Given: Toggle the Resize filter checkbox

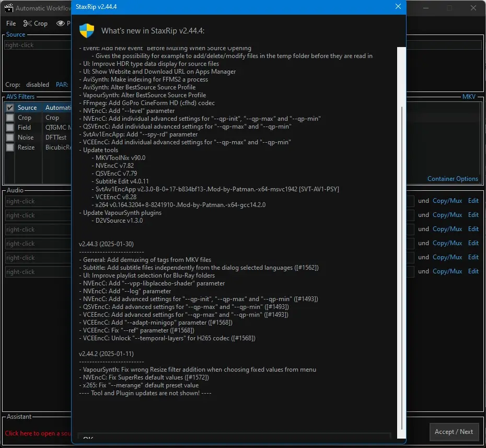Looking at the screenshot, I should [x=10, y=147].
